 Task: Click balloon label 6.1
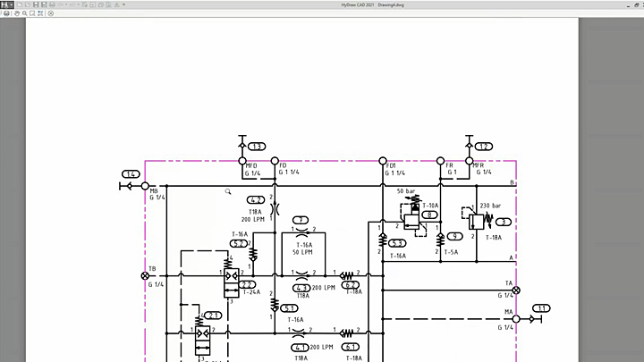[x=351, y=347]
